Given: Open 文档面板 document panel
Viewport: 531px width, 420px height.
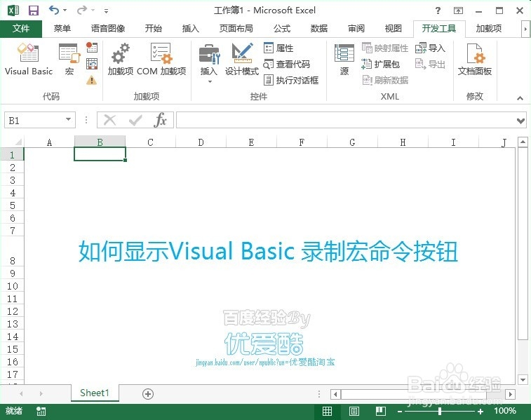Looking at the screenshot, I should click(474, 59).
